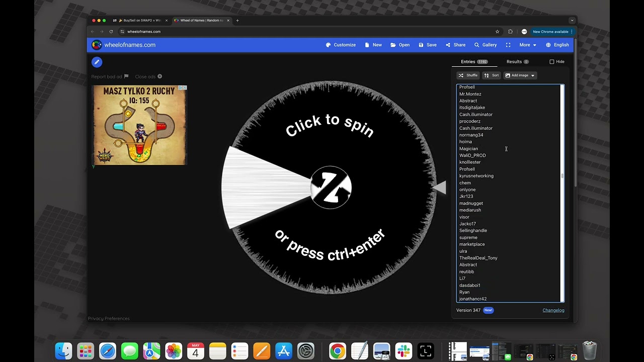
Task: Switch to the Results tab
Action: [x=517, y=62]
